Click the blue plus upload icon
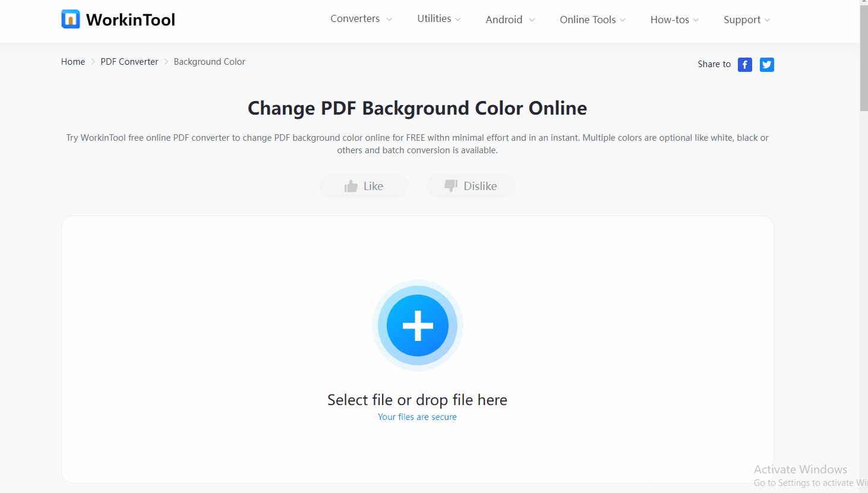The height and width of the screenshot is (493, 868). tap(418, 325)
